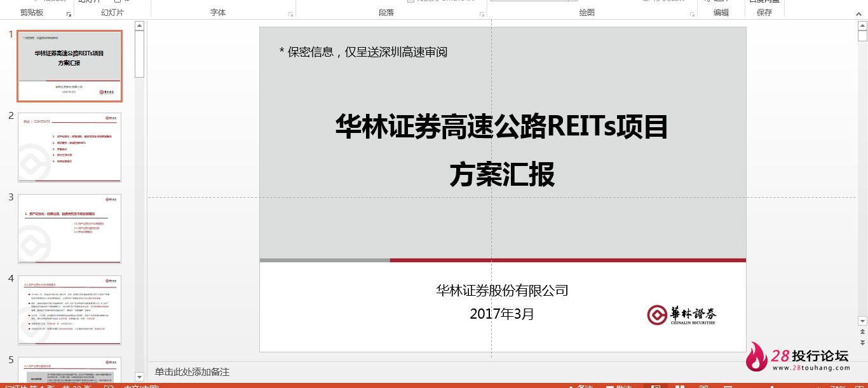
Task: Click the 编辑 group label in ribbon
Action: coord(721,12)
